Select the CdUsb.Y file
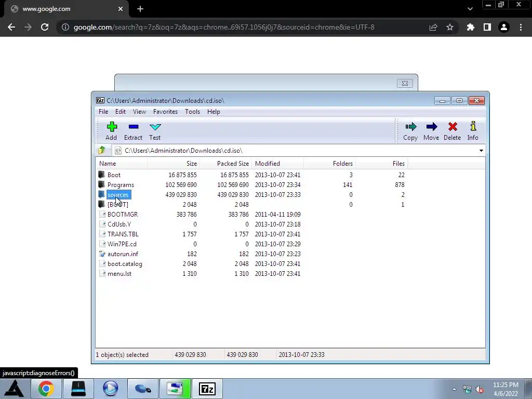 [x=119, y=224]
